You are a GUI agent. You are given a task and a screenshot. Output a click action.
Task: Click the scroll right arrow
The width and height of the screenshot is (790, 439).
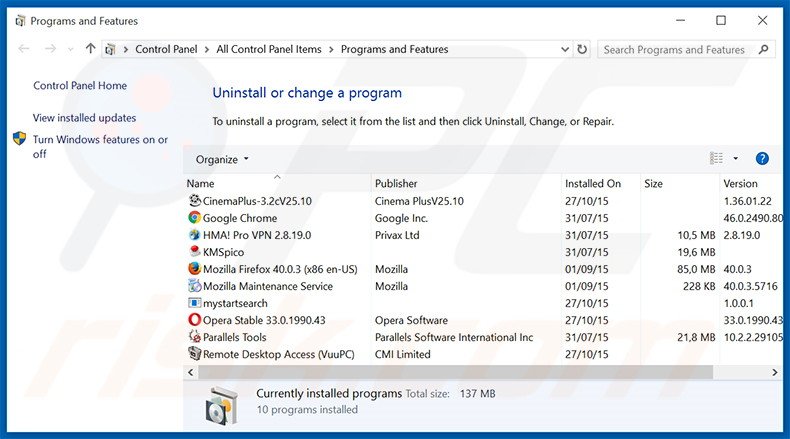click(775, 372)
